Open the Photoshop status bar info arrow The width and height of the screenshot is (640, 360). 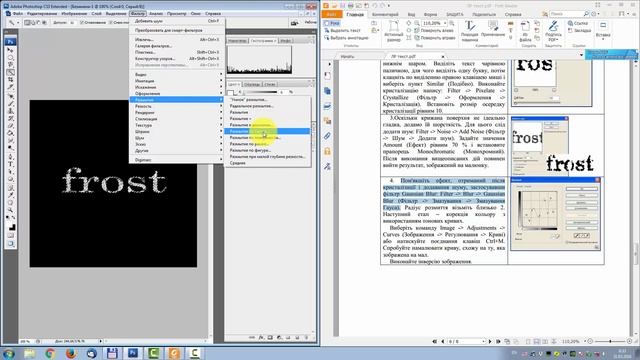click(x=100, y=341)
